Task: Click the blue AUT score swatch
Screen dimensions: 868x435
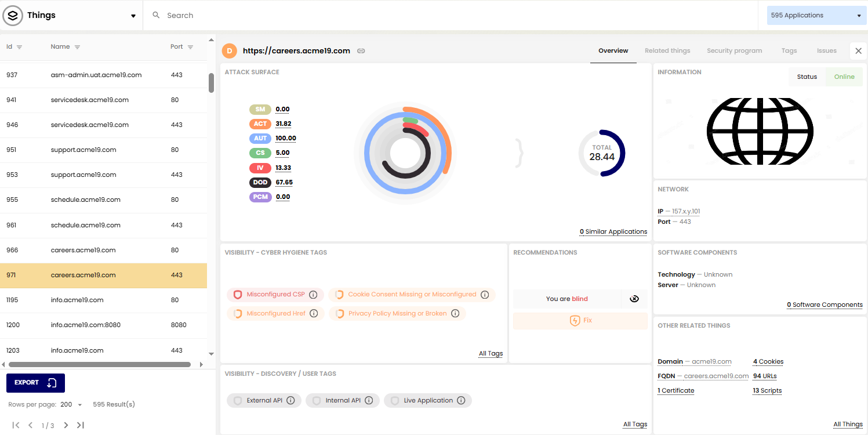Action: pyautogui.click(x=260, y=138)
